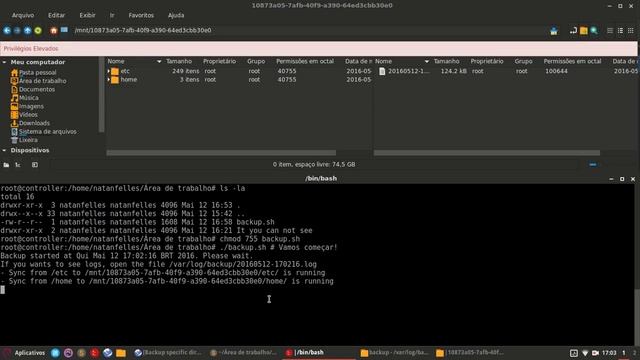The height and width of the screenshot is (360, 640).
Task: Switch to list view
Action: (620, 31)
